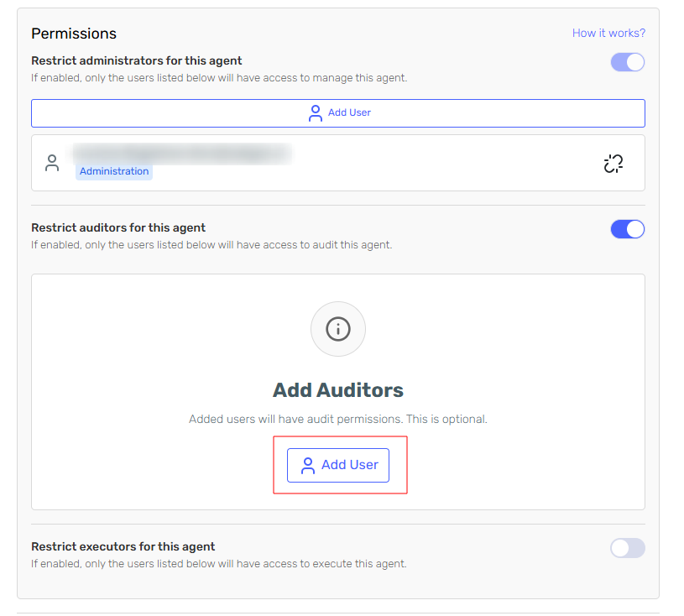Click the info icon above Add Auditors

[338, 329]
